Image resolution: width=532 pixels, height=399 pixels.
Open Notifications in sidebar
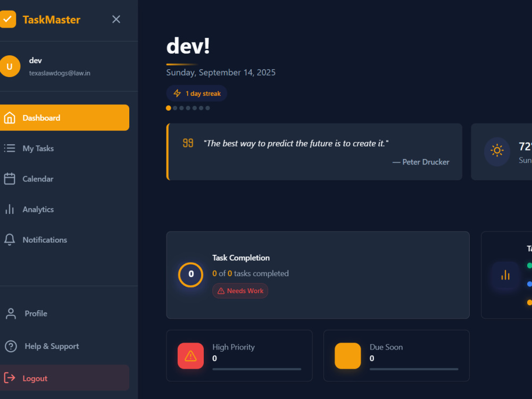coord(64,240)
